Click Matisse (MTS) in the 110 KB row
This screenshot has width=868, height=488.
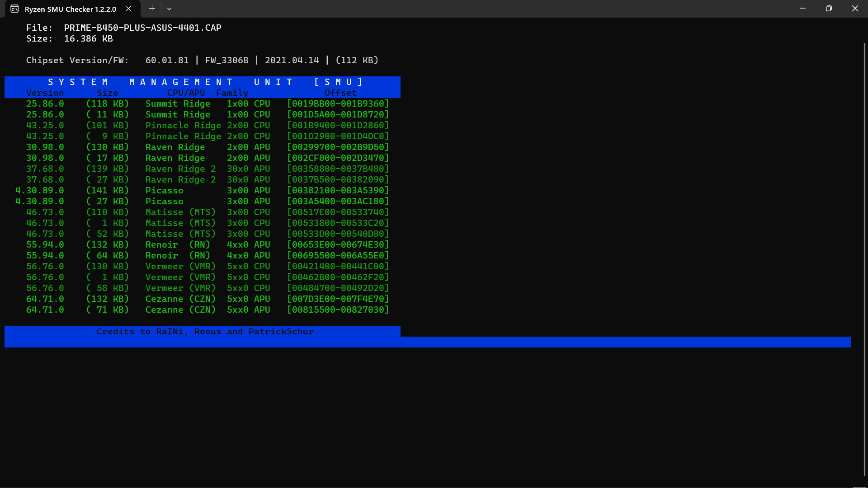[180, 212]
